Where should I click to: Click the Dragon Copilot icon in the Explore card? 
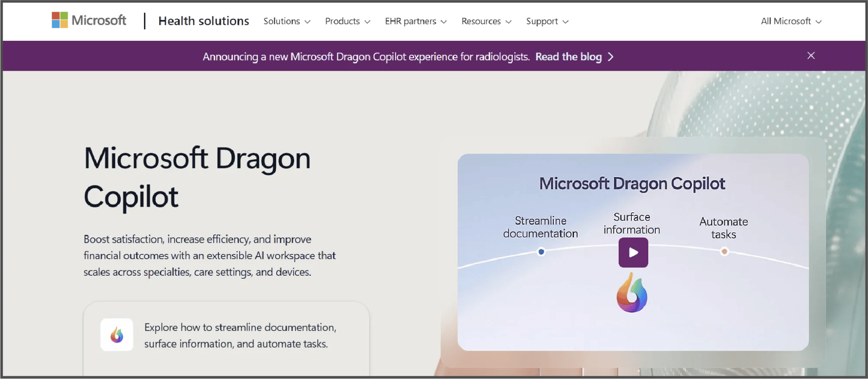pyautogui.click(x=117, y=335)
